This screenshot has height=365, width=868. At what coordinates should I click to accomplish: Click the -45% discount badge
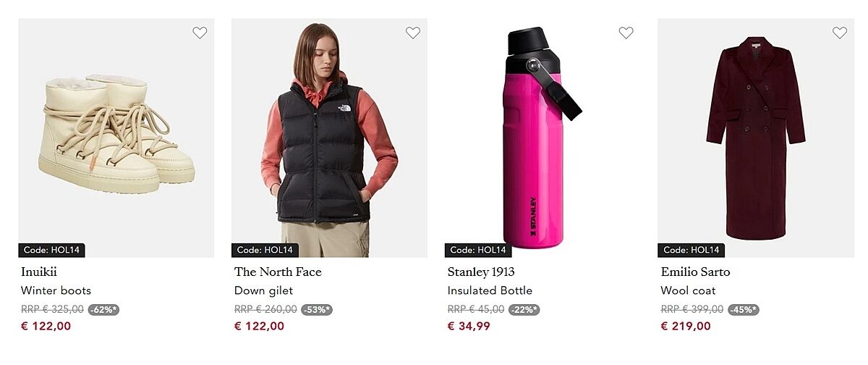(743, 309)
